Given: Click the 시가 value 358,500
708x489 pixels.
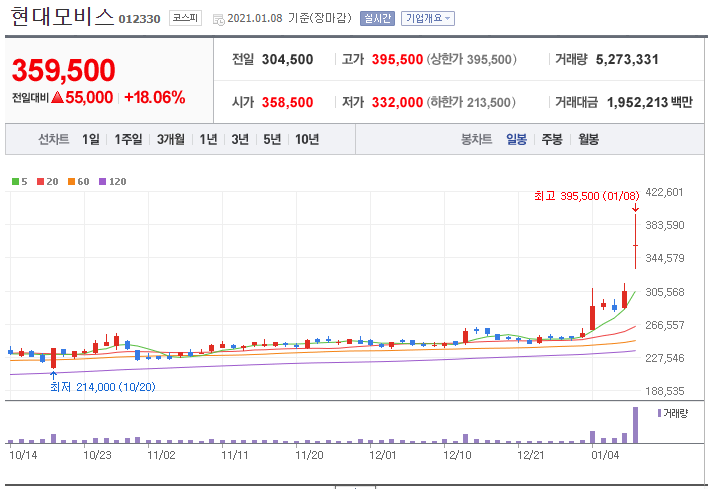Looking at the screenshot, I should point(288,102).
